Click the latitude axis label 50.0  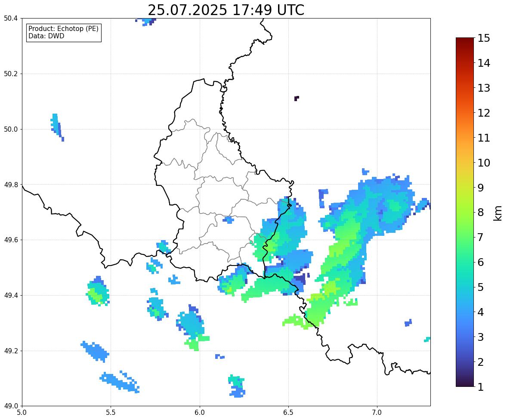tap(11, 130)
